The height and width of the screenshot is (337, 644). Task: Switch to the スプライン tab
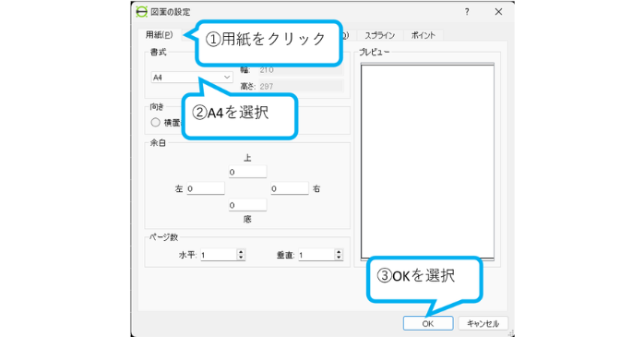point(380,35)
